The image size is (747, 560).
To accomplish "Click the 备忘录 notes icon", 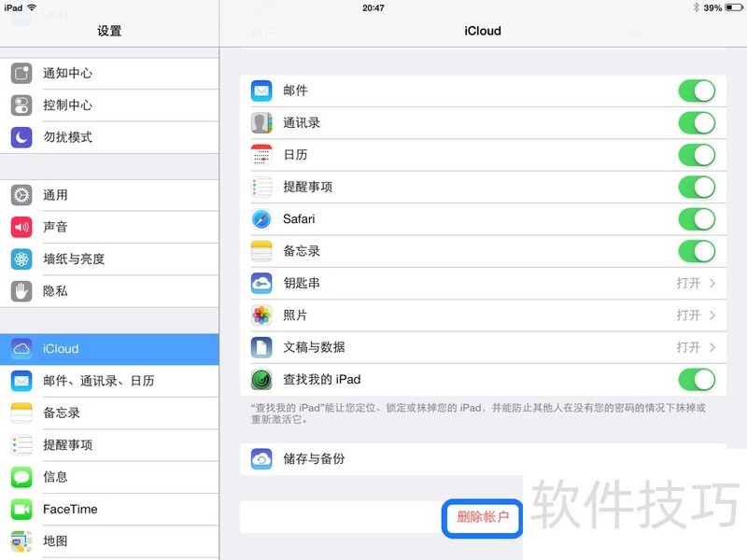I will click(261, 251).
